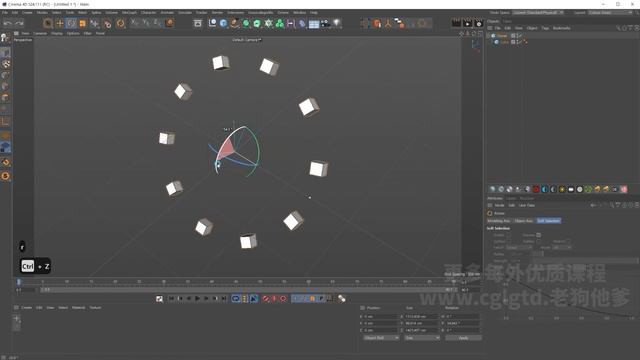The height and width of the screenshot is (360, 640).
Task: Click the floor grid icon
Action: (314, 24)
